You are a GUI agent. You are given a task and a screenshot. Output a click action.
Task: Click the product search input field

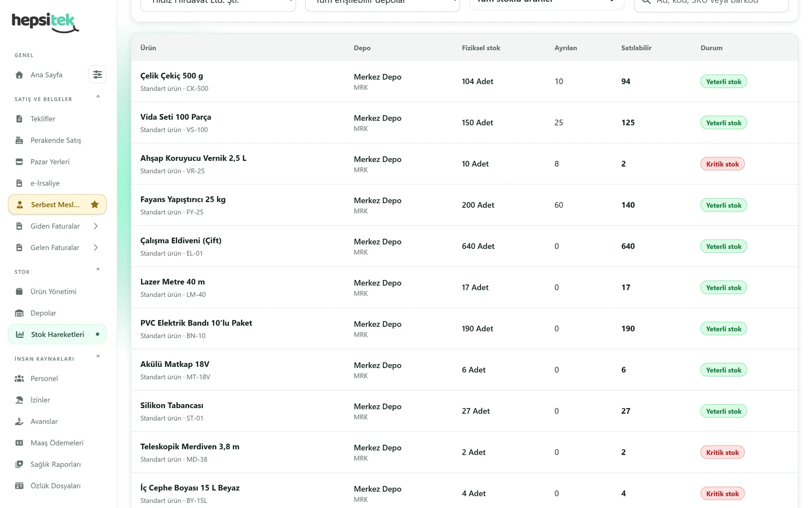click(711, 3)
